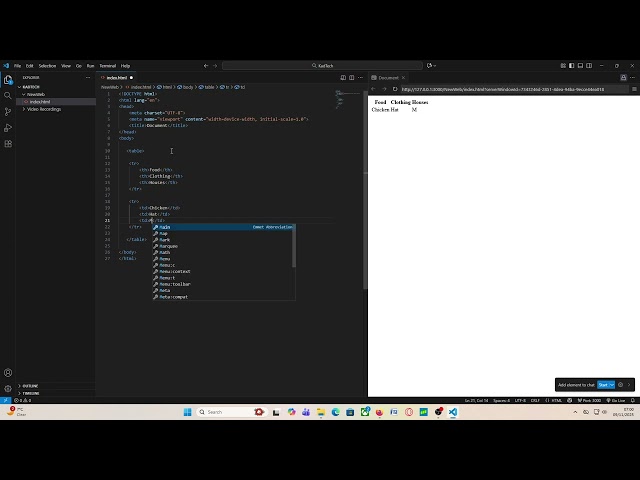
Task: Open the Manage gear in activity bar
Action: [x=8, y=389]
